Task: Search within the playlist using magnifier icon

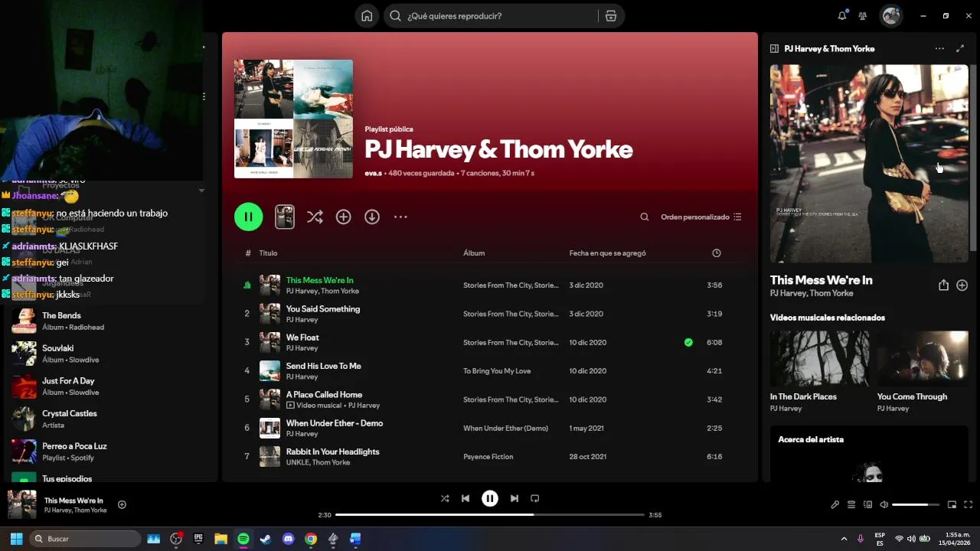Action: [645, 217]
